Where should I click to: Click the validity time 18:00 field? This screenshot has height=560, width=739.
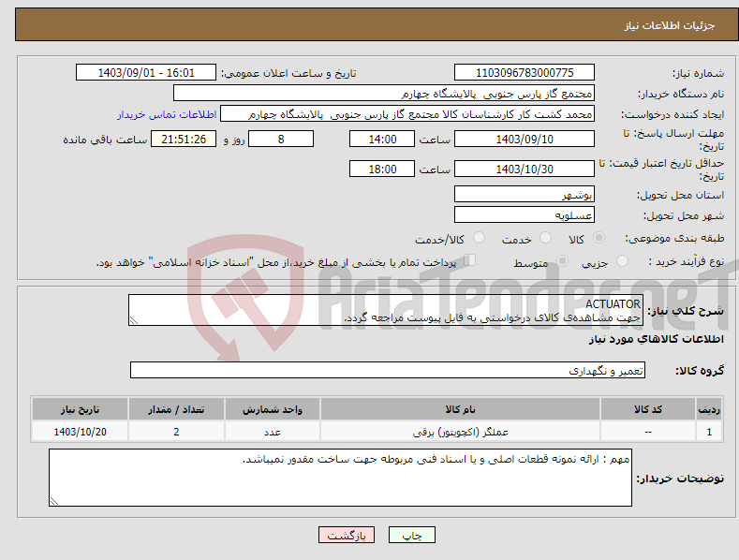[x=382, y=169]
